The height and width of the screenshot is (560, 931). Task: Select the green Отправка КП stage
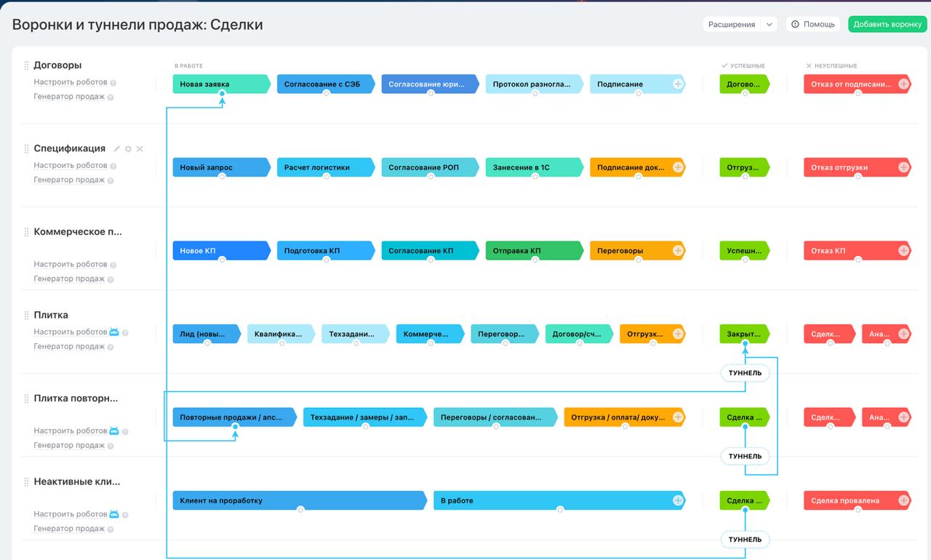(x=535, y=251)
